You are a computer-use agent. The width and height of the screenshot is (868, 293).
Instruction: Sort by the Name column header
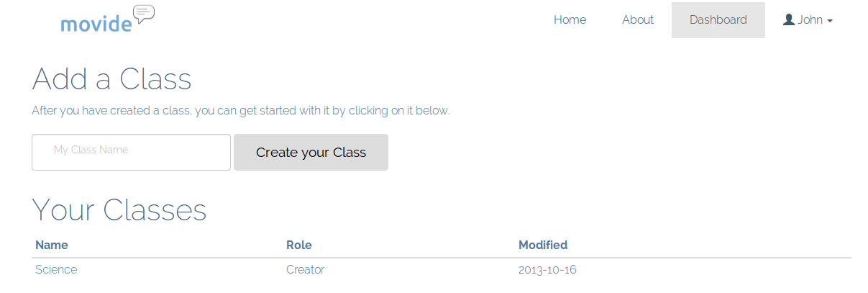[52, 245]
